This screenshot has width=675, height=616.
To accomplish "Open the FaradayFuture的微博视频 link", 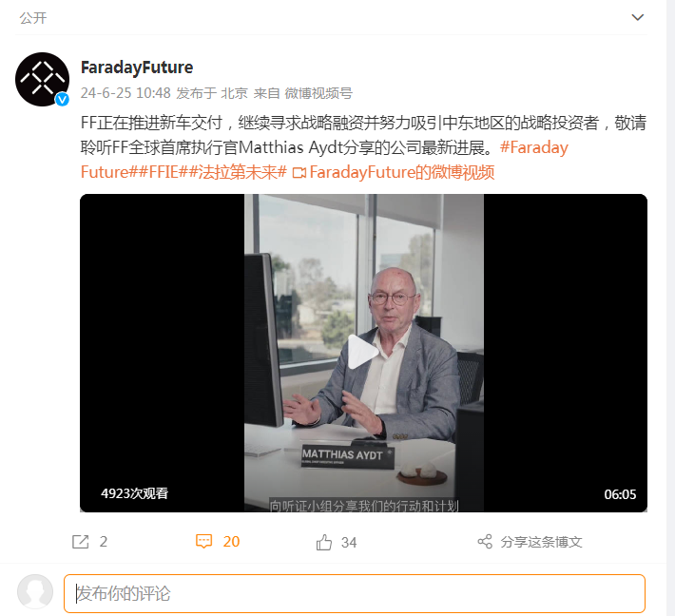I will coord(401,172).
